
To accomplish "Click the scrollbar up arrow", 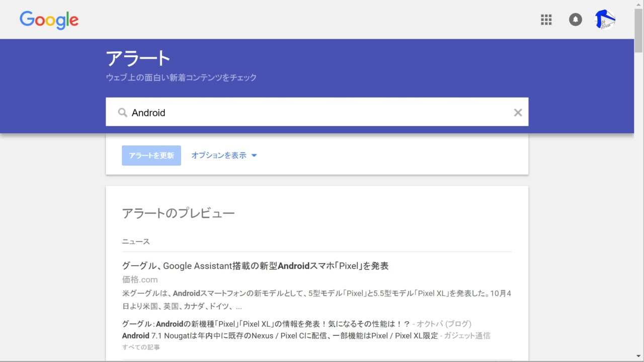I will (638, 4).
